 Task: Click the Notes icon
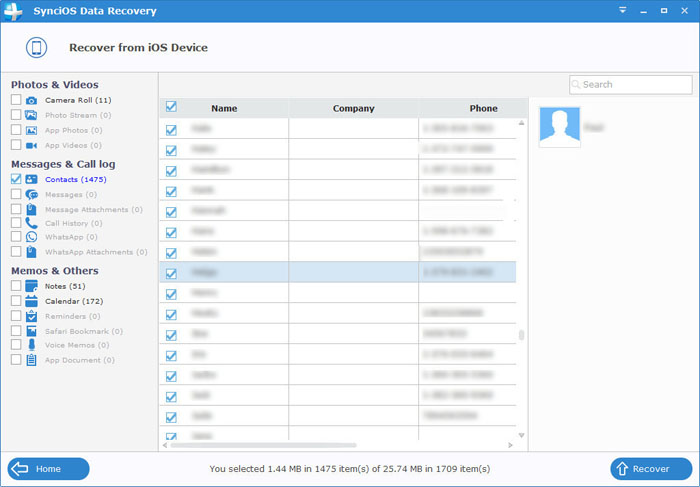coord(31,286)
